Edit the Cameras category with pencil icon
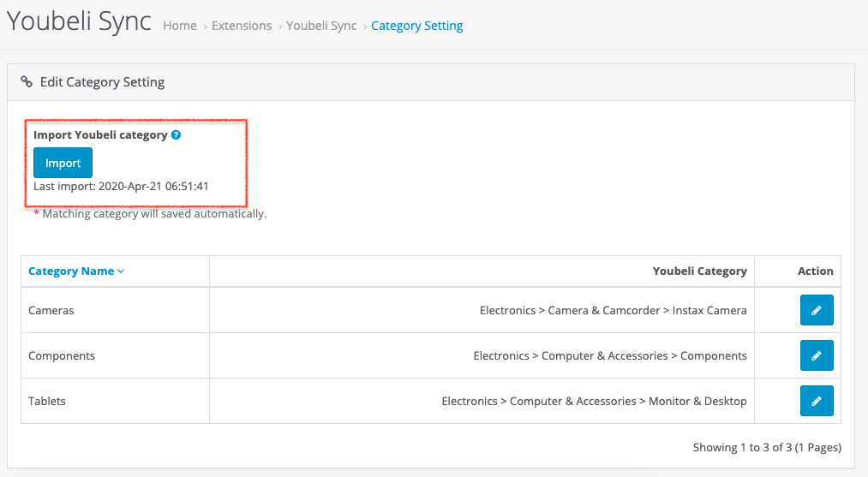Image resolution: width=868 pixels, height=477 pixels. click(x=816, y=310)
